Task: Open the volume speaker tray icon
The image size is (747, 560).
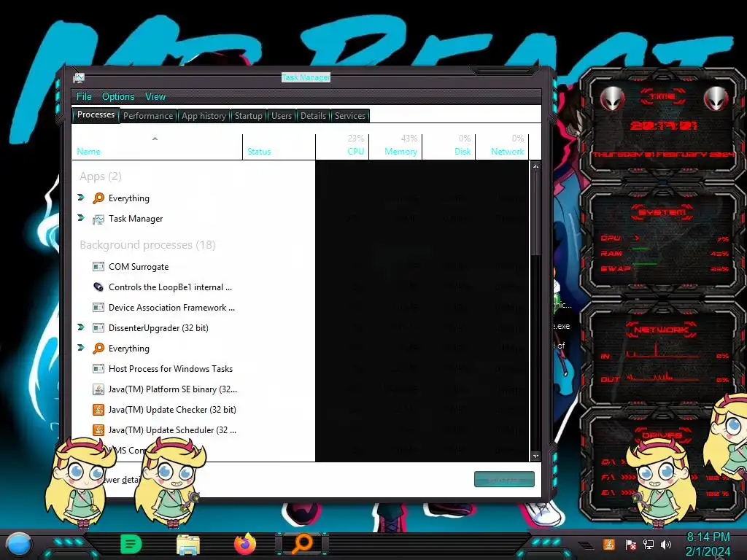Action: click(x=666, y=544)
